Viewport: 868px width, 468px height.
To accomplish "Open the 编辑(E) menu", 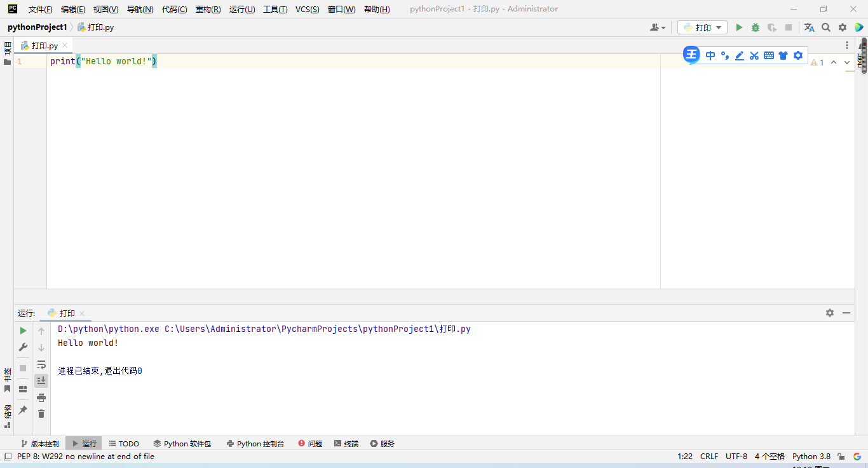I will 73,9.
